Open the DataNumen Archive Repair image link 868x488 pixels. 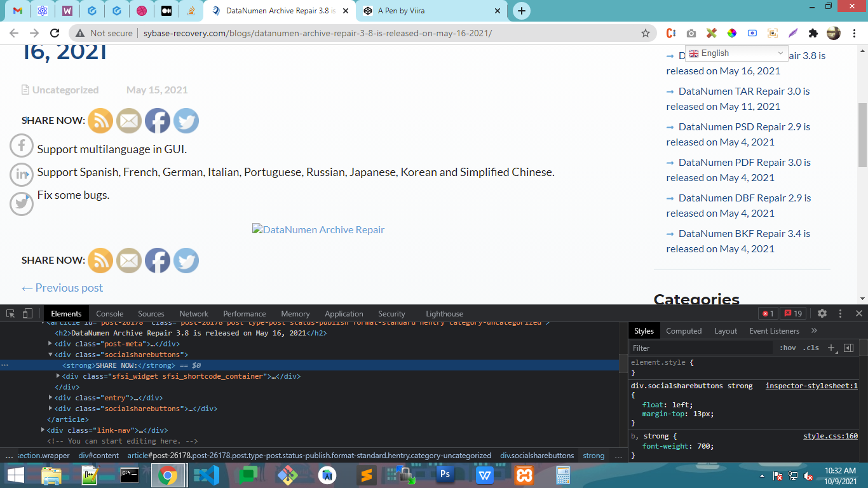coord(318,229)
